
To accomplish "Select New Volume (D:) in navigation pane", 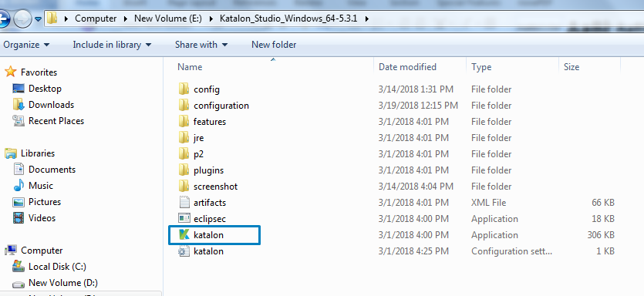I will 63,283.
